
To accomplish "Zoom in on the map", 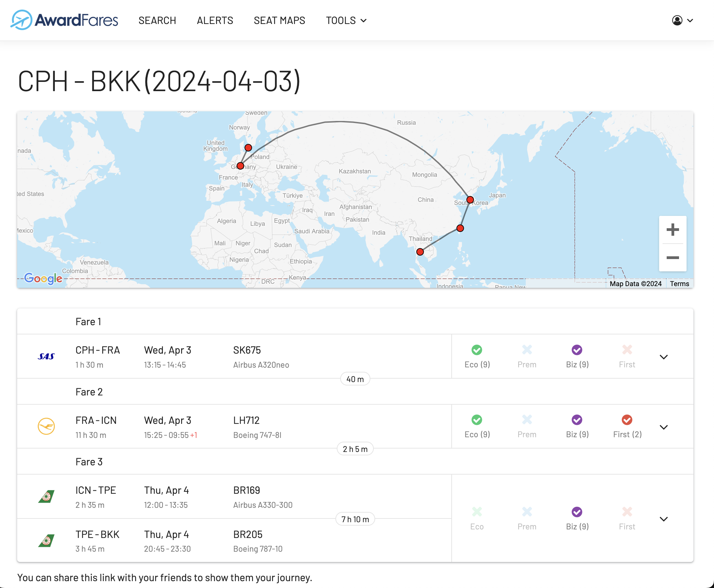I will (x=673, y=230).
